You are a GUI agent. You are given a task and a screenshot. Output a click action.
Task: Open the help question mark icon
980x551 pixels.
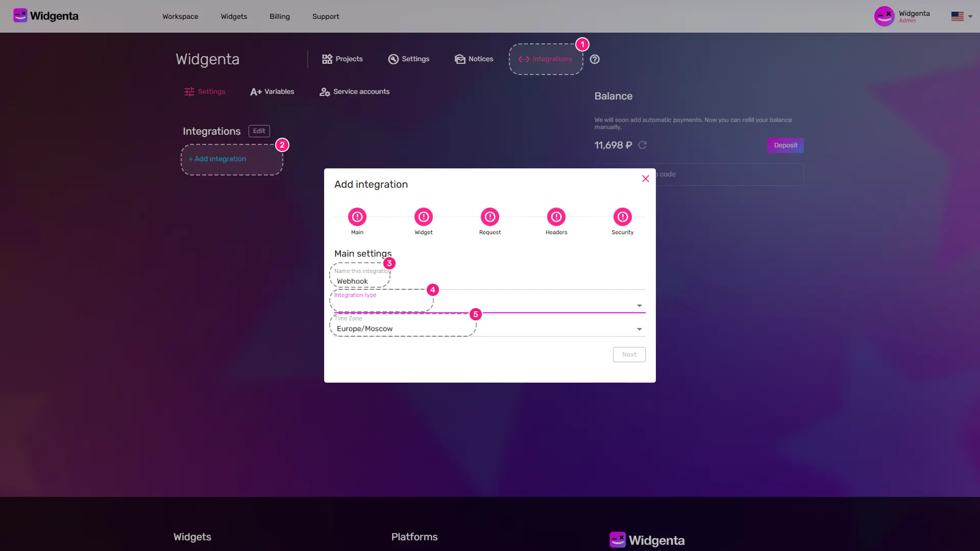[x=594, y=59]
